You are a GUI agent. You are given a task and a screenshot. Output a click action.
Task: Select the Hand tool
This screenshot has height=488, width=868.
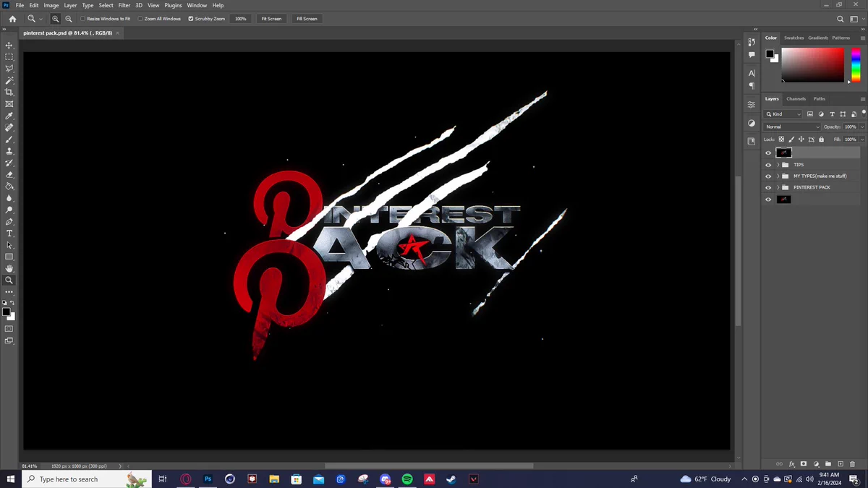click(9, 268)
